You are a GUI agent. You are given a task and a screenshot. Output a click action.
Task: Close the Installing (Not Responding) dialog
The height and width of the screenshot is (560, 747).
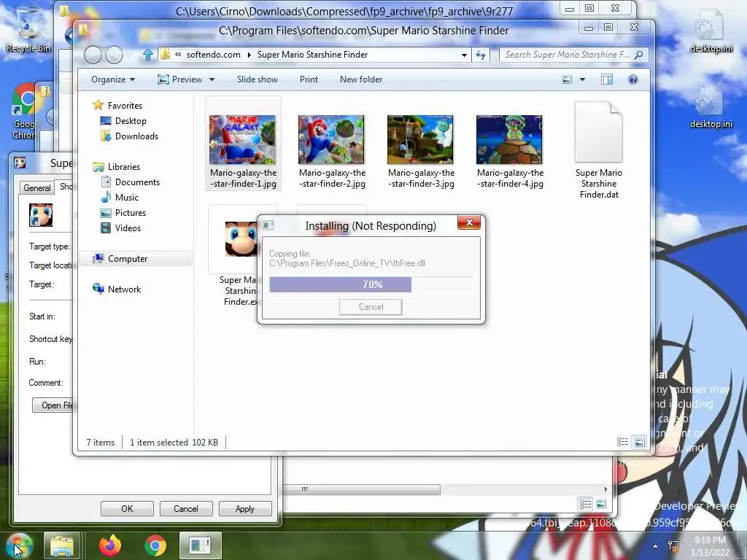[x=469, y=222]
